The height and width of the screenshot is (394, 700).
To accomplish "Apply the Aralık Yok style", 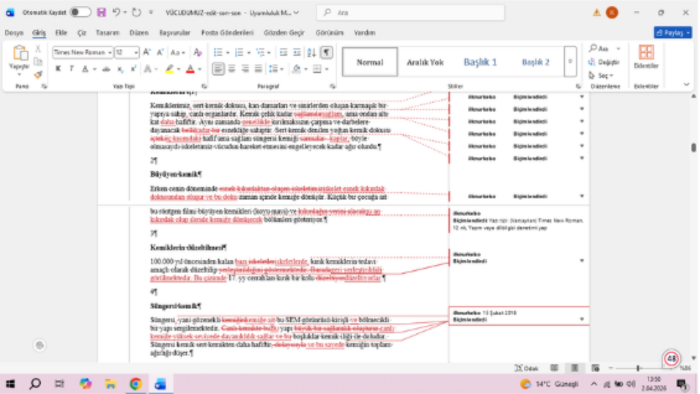I will click(x=425, y=62).
